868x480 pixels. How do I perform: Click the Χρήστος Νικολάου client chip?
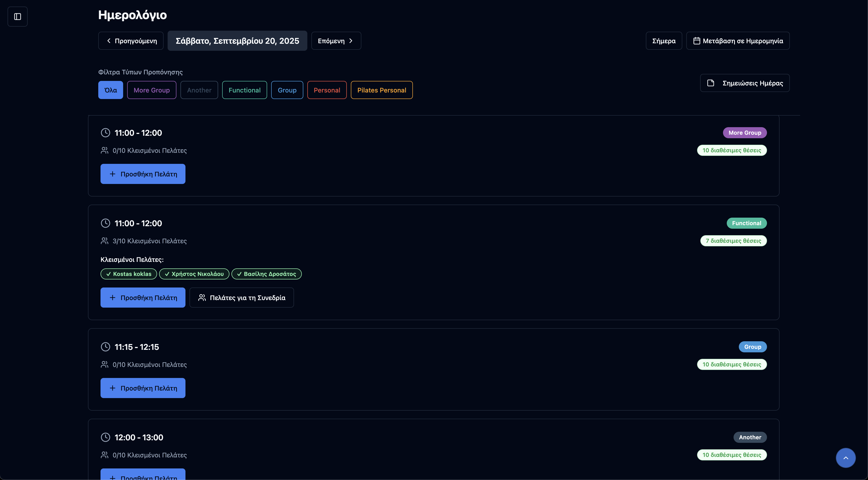194,274
